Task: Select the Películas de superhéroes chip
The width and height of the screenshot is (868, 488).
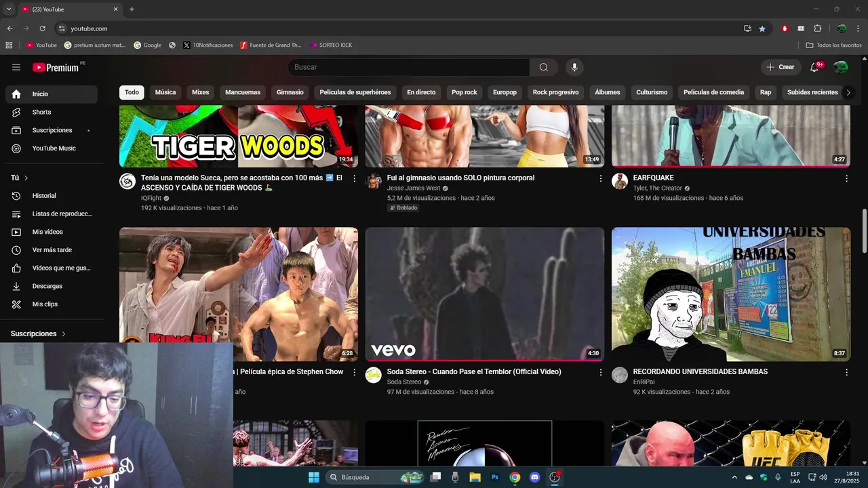Action: [355, 92]
